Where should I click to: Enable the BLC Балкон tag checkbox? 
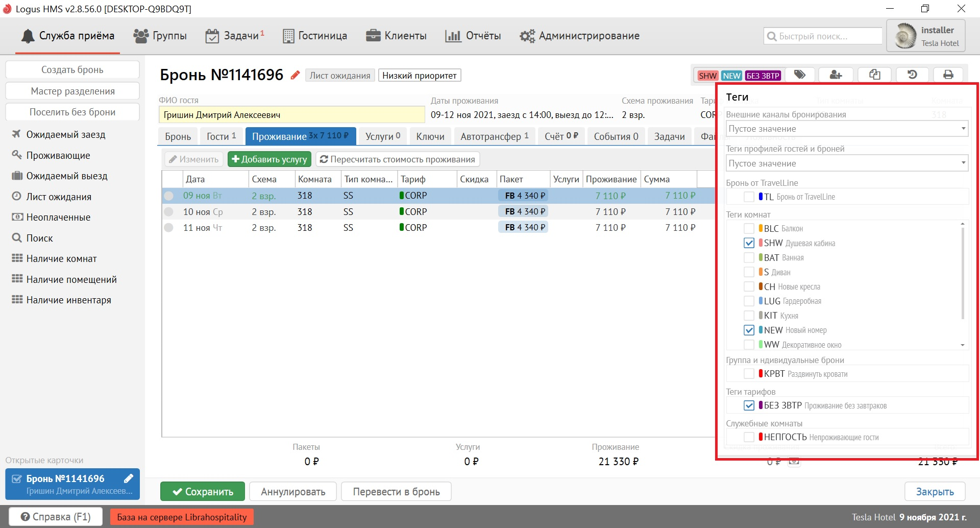click(749, 229)
